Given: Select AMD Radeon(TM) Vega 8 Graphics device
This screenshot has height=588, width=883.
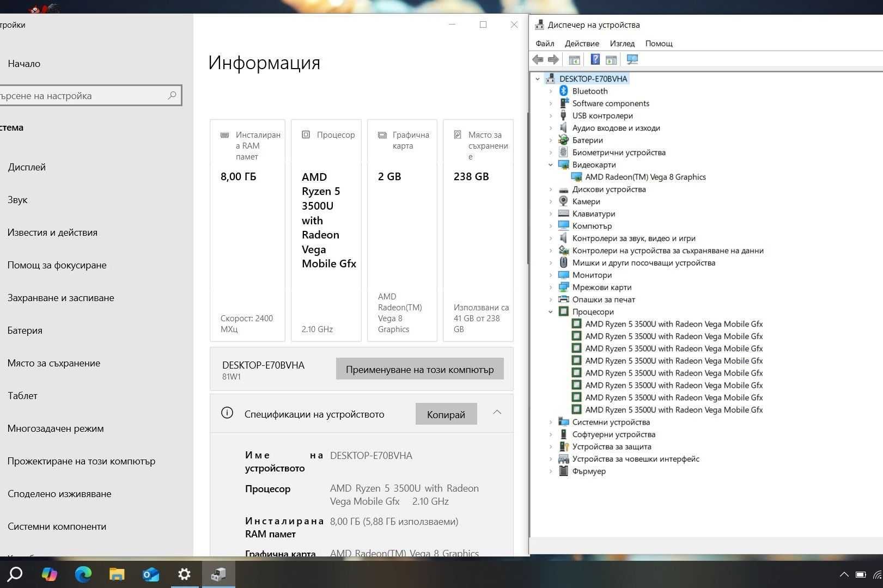Looking at the screenshot, I should 645,177.
